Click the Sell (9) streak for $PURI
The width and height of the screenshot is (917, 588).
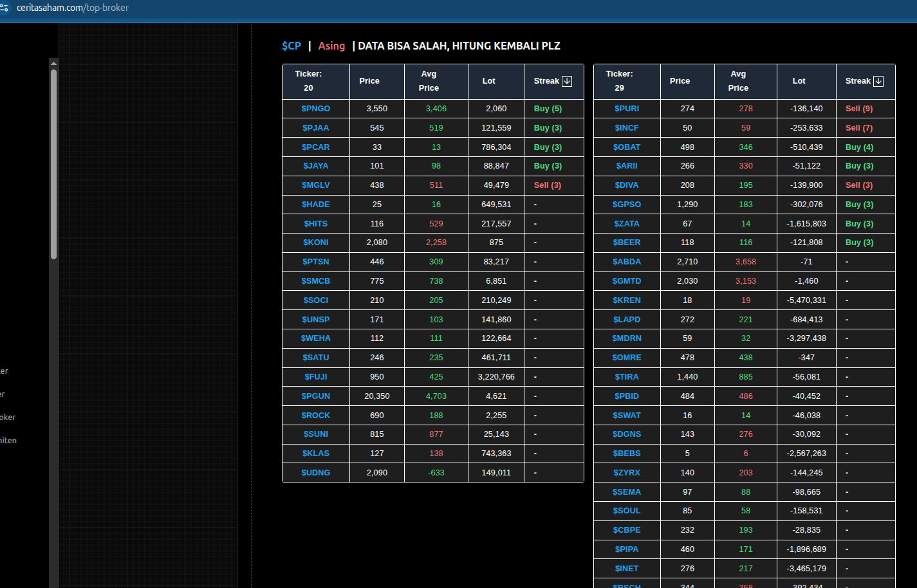pos(859,109)
